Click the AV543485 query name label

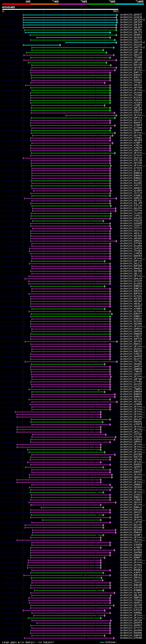8,7
